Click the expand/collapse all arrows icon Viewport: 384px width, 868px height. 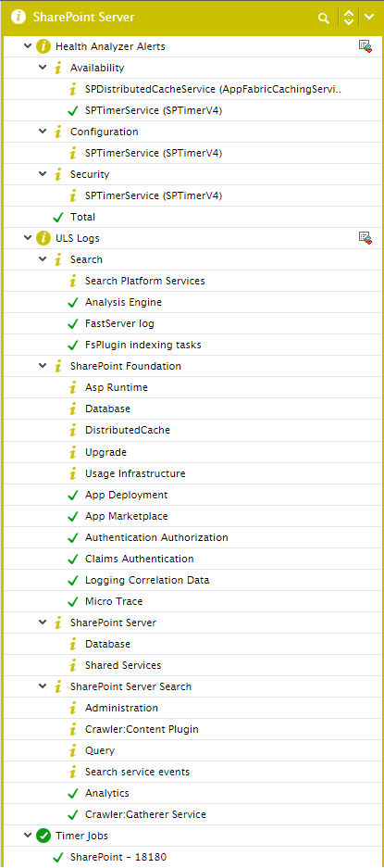pyautogui.click(x=348, y=18)
